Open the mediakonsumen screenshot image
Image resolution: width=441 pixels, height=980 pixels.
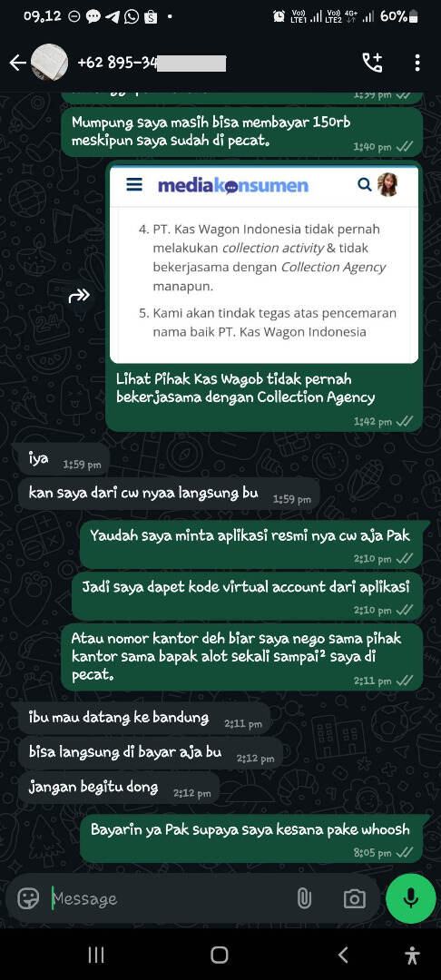point(264,265)
